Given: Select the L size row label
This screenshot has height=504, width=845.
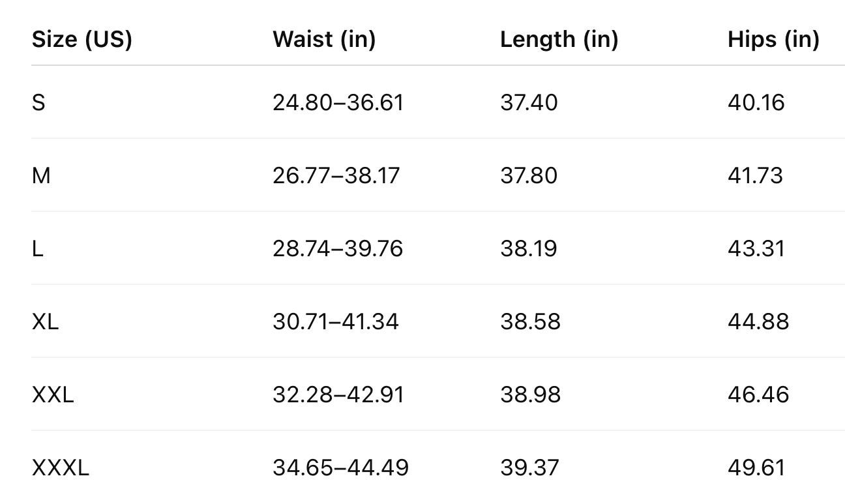Looking at the screenshot, I should (37, 248).
